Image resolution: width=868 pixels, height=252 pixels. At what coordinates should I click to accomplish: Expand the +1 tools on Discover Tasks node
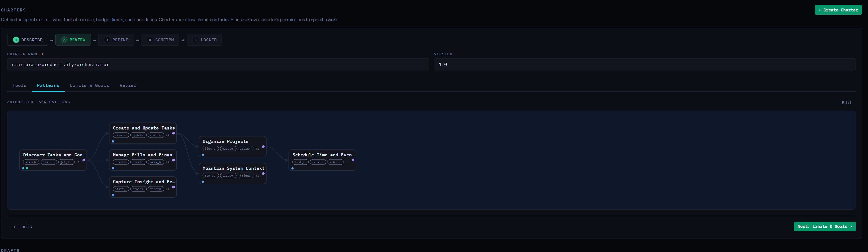(x=78, y=162)
